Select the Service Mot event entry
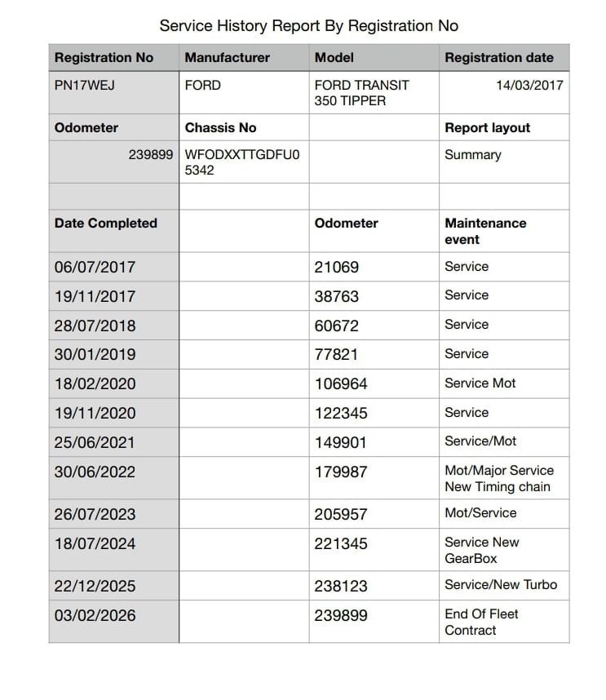The height and width of the screenshot is (700, 606). (x=480, y=383)
